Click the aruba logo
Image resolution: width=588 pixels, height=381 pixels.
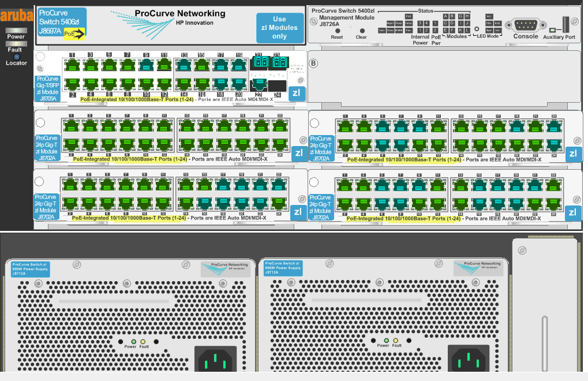click(x=17, y=16)
